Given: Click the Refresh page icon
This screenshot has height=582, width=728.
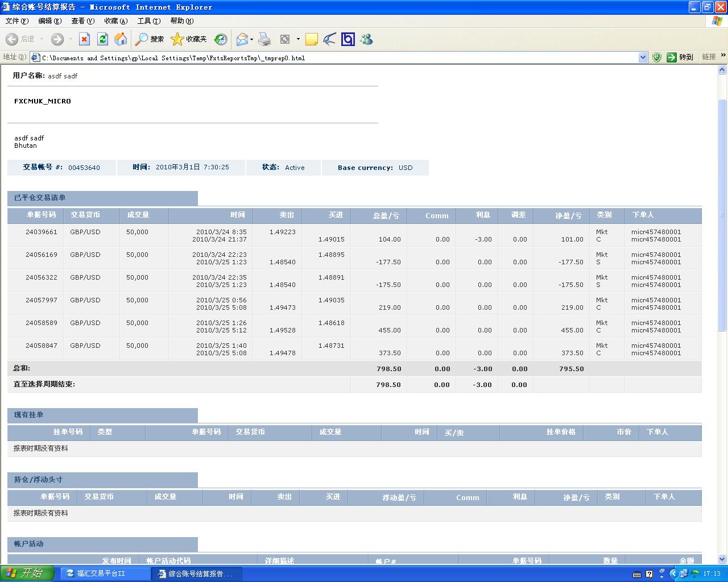Looking at the screenshot, I should (102, 39).
